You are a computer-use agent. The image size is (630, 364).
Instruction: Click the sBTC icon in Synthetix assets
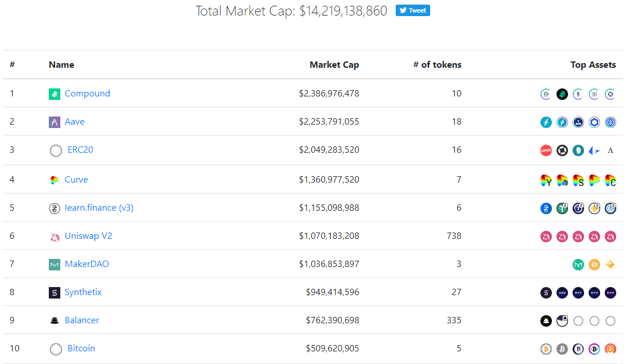click(578, 293)
